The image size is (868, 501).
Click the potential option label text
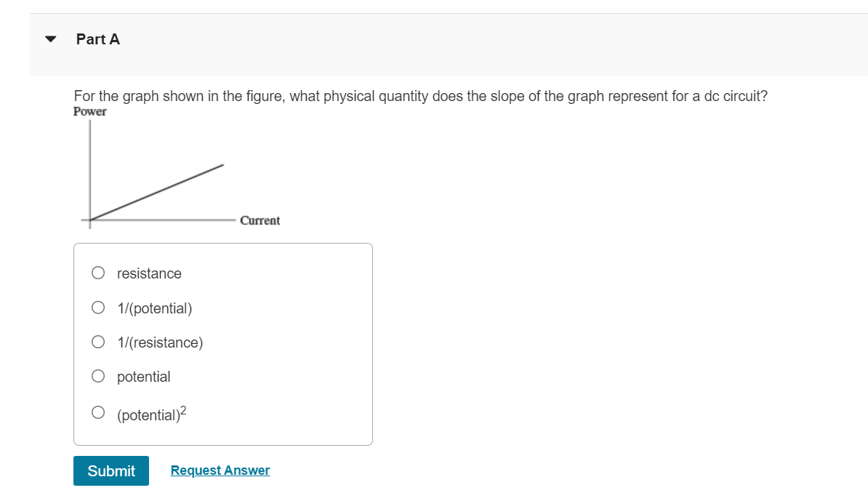tap(143, 377)
